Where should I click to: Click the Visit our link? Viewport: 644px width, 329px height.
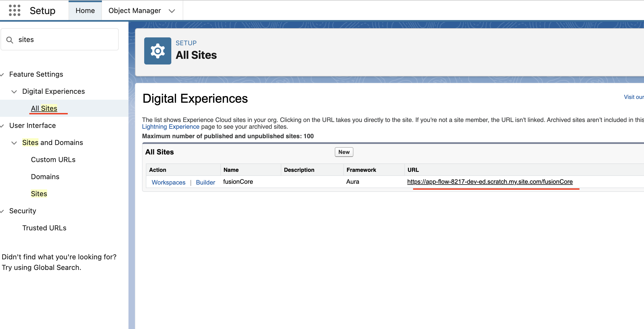coord(634,97)
